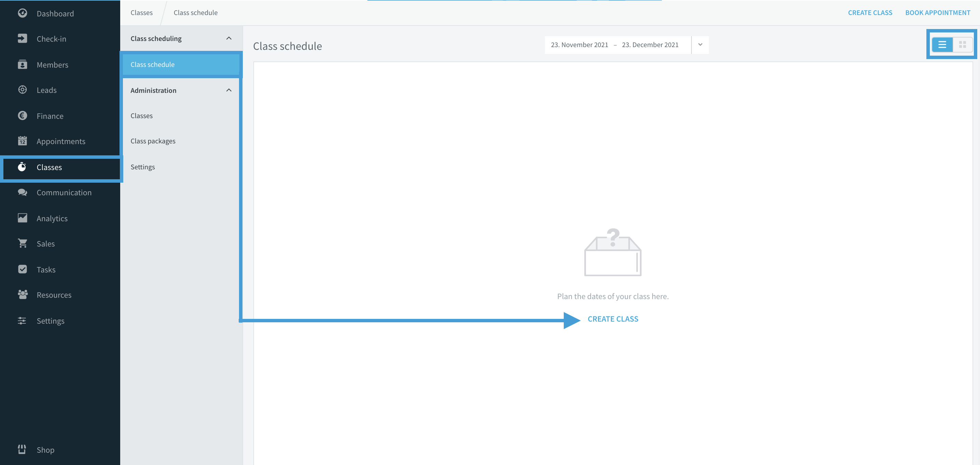Open Classes under Administration
Screen dimensions: 980x465
tap(141, 116)
